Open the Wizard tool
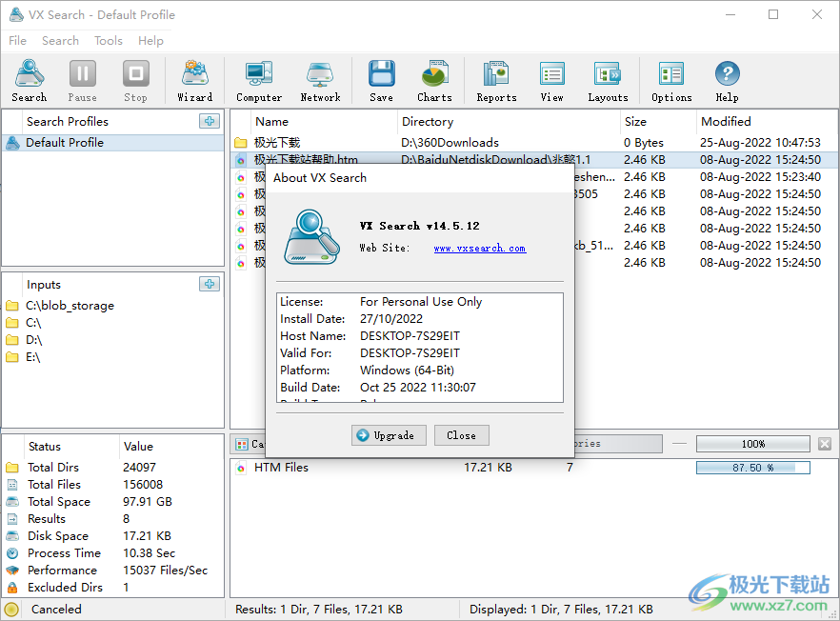840x621 pixels. click(195, 81)
